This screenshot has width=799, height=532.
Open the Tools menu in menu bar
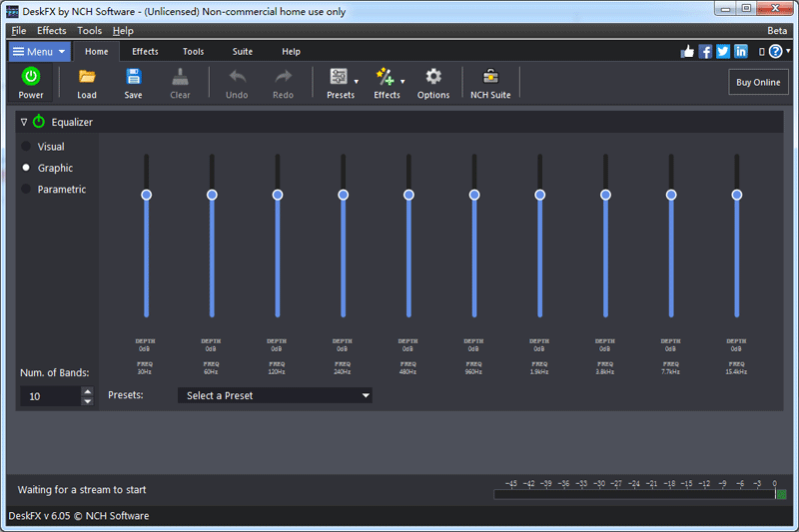click(x=89, y=31)
